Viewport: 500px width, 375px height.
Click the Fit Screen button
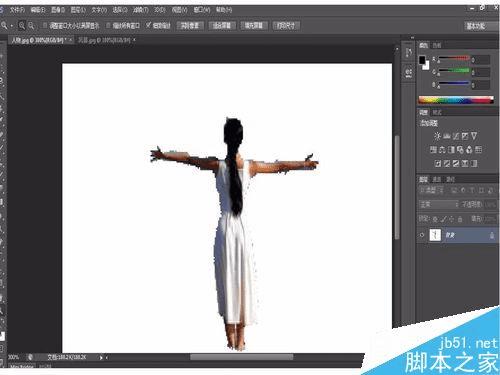point(222,25)
